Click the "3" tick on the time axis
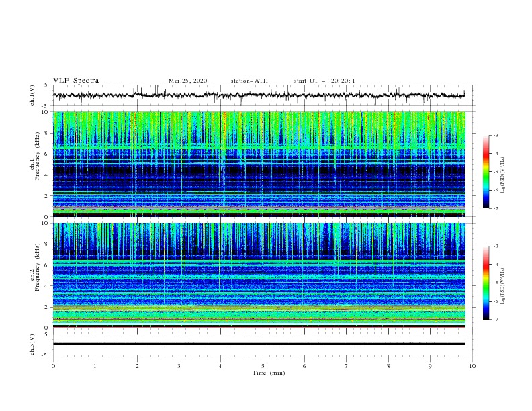 (x=179, y=366)
